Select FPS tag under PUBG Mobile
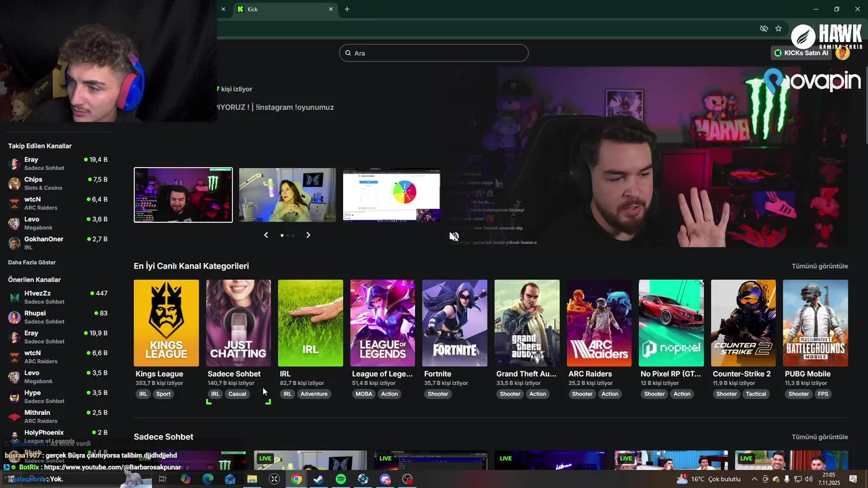Screen dimensions: 868x488 [823, 394]
